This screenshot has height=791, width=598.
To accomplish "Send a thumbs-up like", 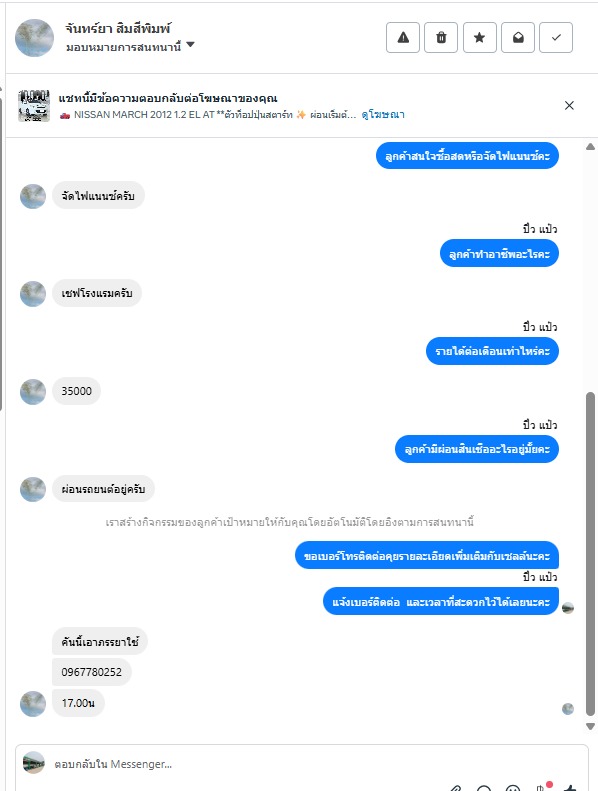I will coord(570,787).
